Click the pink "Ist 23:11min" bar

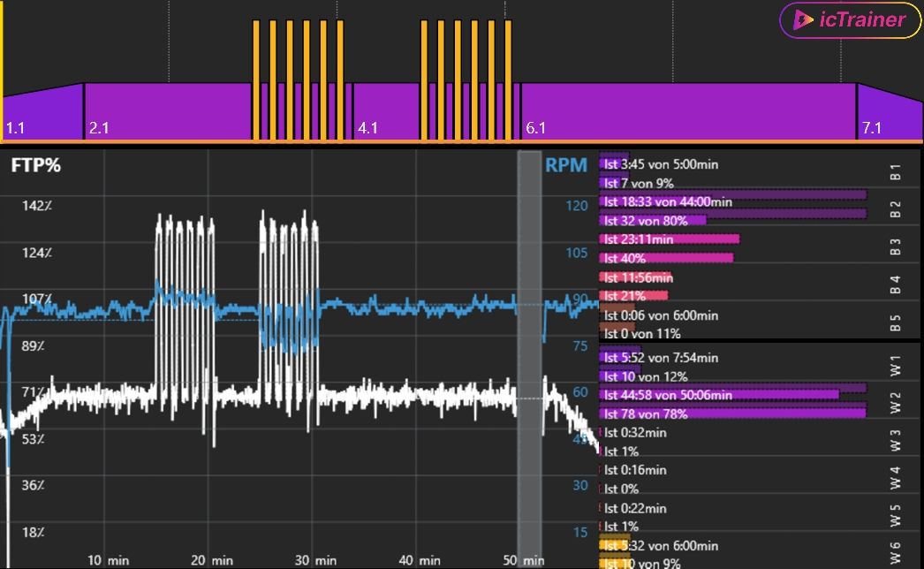pos(669,239)
